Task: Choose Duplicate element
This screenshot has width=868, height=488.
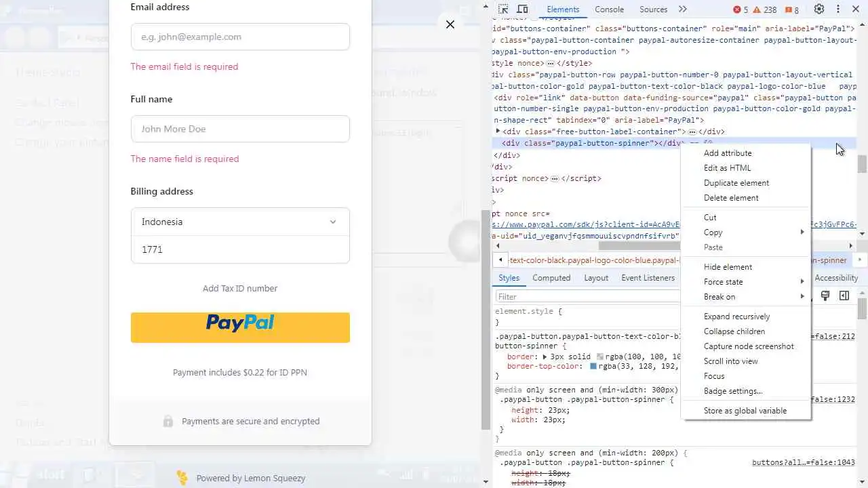Action: pos(746,183)
